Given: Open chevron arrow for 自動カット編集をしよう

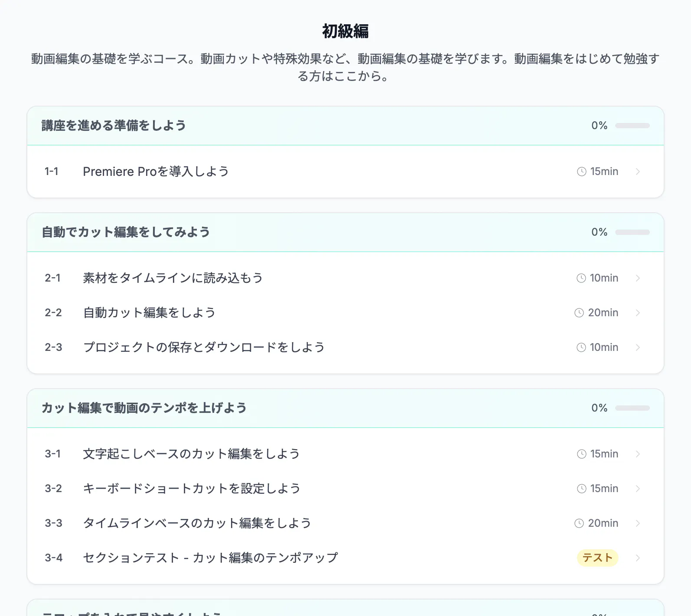Looking at the screenshot, I should (638, 313).
